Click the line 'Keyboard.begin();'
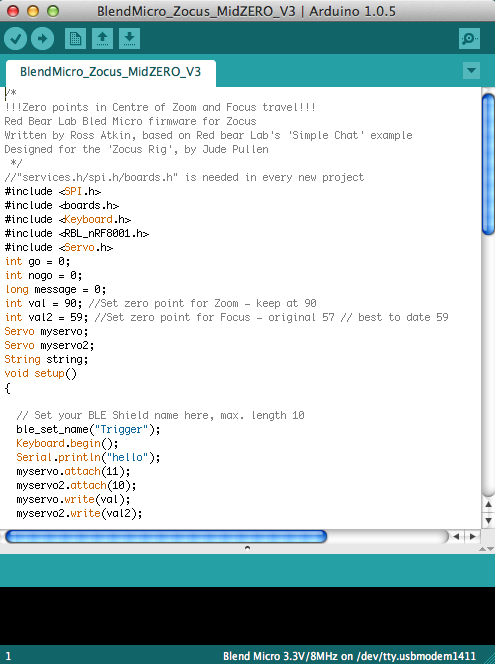Viewport: 495px width, 664px height. 67,443
